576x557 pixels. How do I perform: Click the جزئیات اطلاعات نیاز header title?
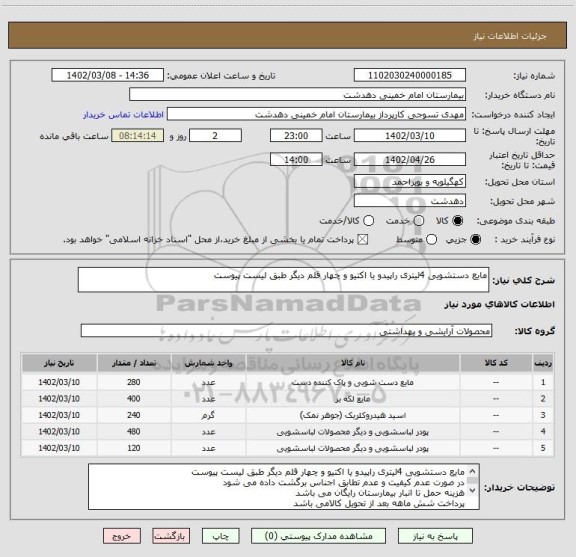click(x=510, y=36)
